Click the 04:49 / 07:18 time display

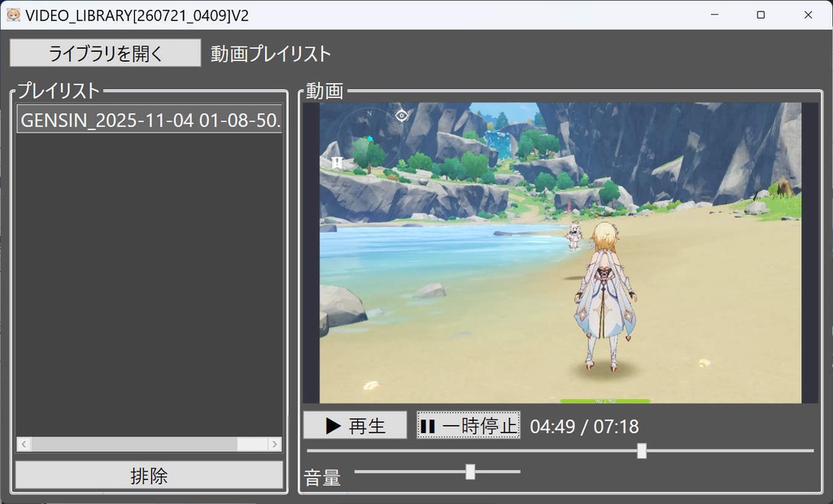tap(584, 427)
